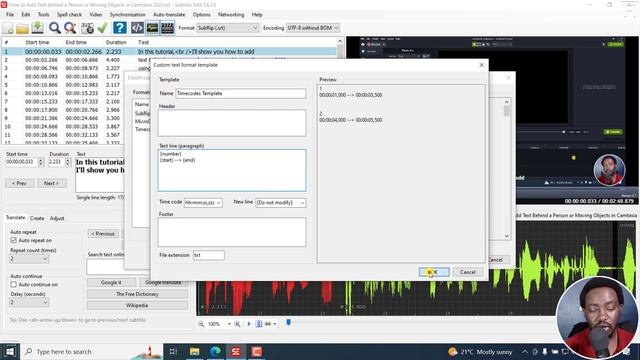Open Help with the blue question mark icon
Screen dimensions: 640x360
(x=120, y=28)
